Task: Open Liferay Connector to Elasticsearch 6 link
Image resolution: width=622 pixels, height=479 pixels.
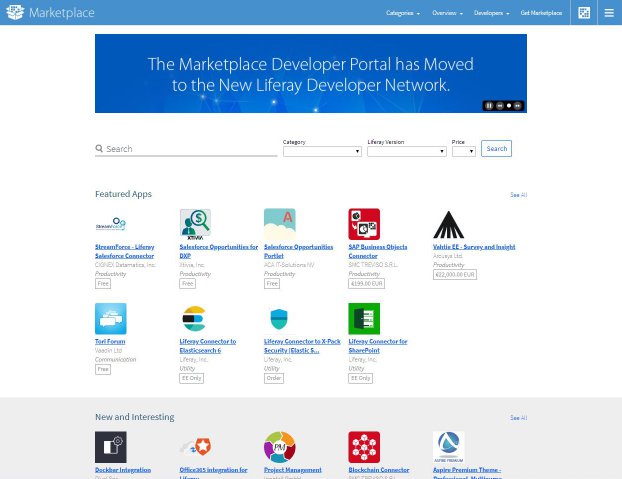Action: point(207,346)
